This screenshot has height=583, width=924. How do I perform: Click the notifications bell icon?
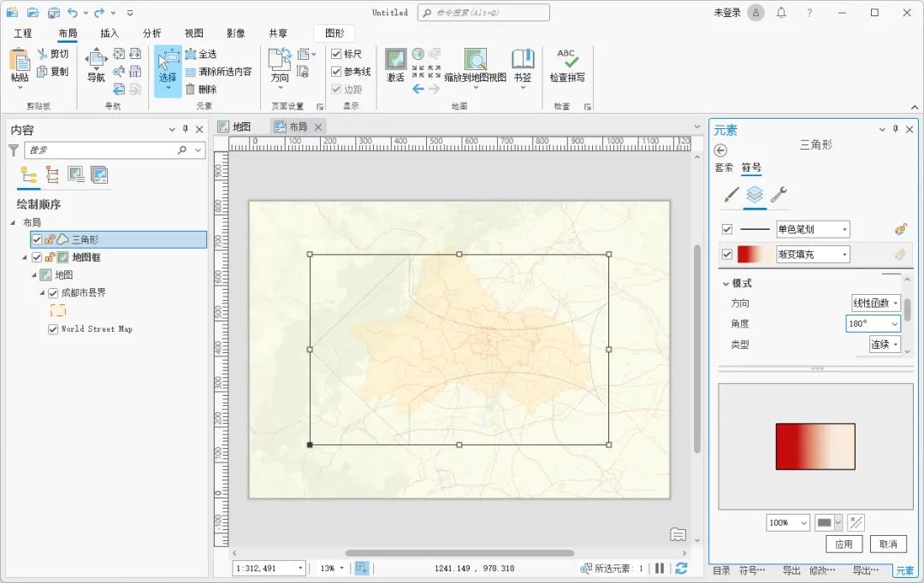[781, 12]
